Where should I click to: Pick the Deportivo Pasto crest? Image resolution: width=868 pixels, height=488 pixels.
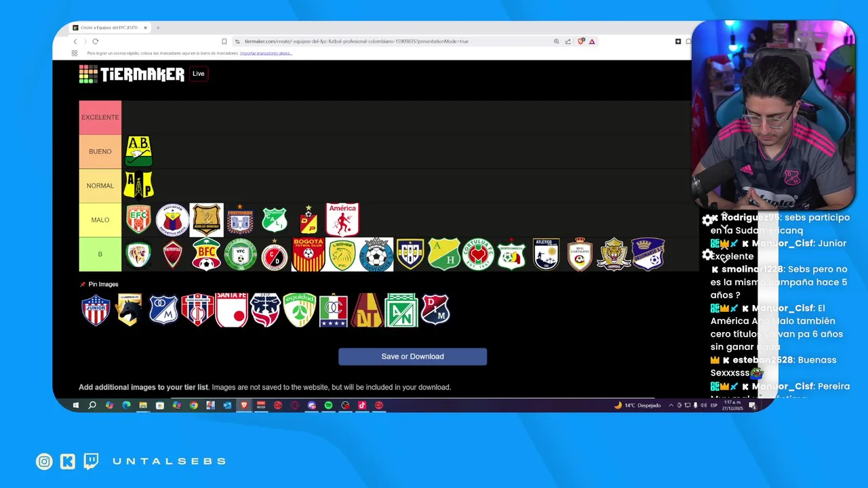[x=172, y=220]
